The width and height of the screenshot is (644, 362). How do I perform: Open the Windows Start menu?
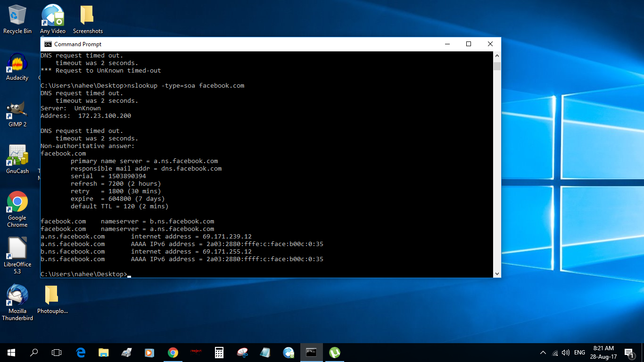11,353
